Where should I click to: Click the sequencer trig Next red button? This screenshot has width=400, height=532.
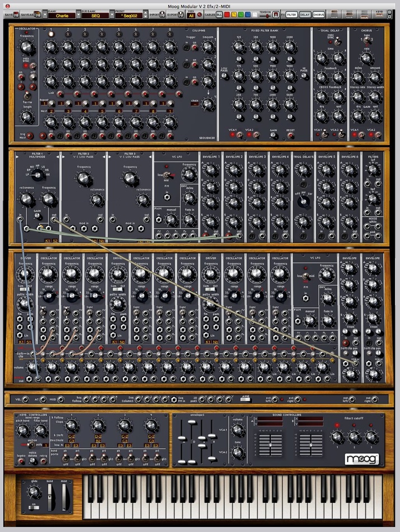[x=31, y=136]
